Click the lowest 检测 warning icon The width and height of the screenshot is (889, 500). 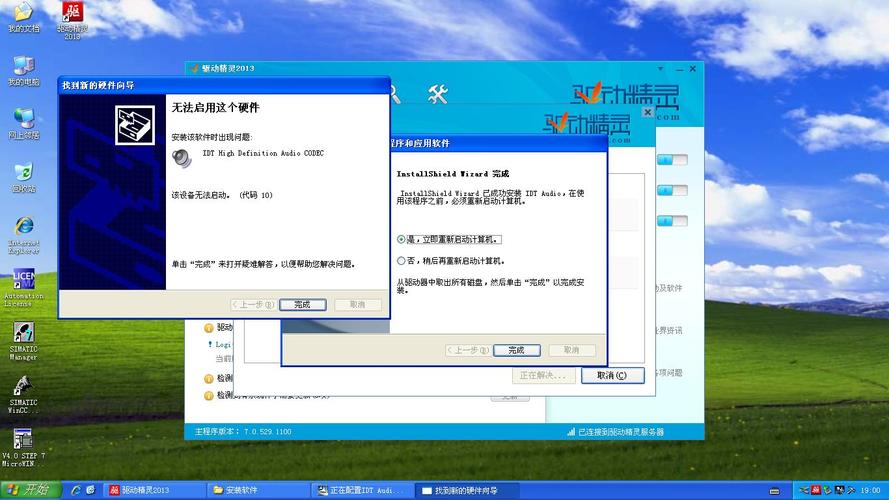[209, 396]
